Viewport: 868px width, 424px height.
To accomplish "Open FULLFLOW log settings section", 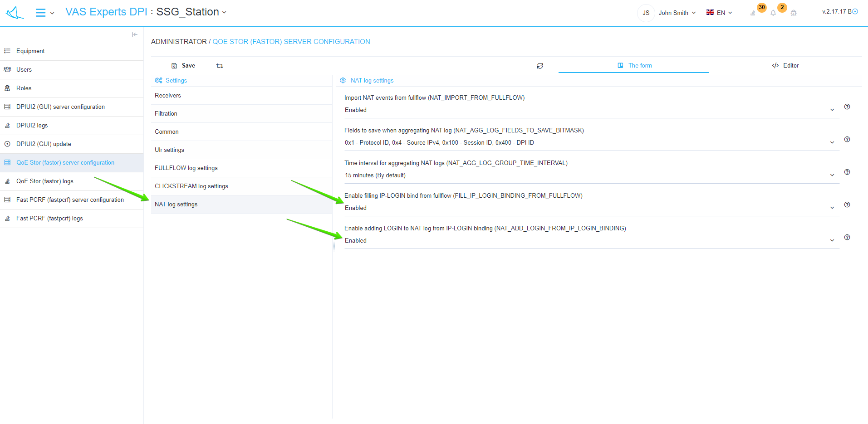I will 186,168.
